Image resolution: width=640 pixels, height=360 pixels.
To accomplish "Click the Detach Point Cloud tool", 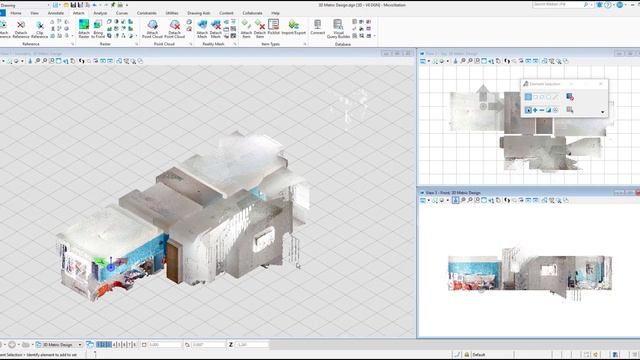I will 174,29.
